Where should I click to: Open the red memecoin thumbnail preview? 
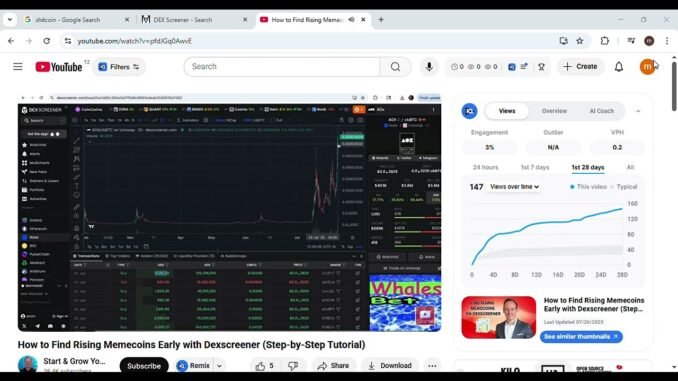pos(499,317)
